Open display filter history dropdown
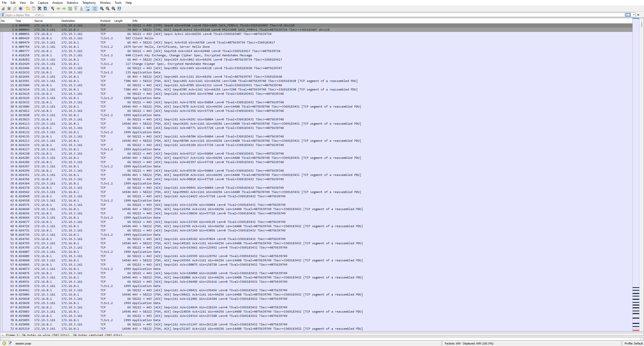The width and height of the screenshot is (644, 346). (x=634, y=15)
